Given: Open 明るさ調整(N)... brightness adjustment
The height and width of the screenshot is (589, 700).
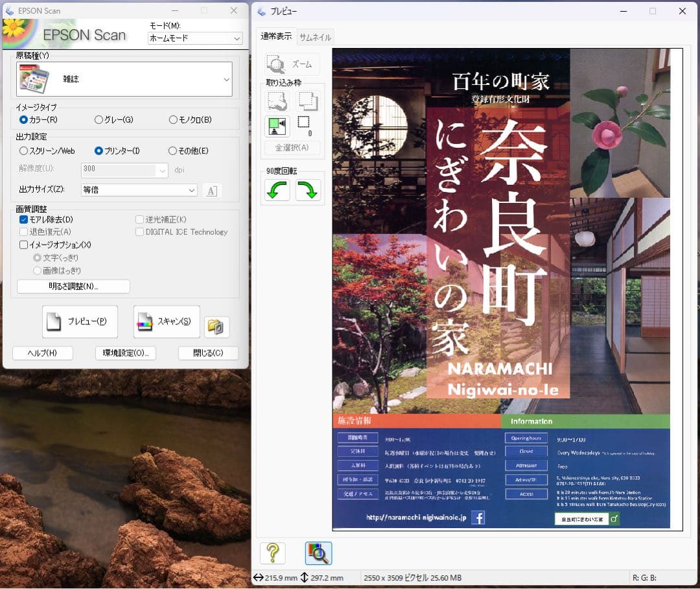Looking at the screenshot, I should tap(73, 286).
